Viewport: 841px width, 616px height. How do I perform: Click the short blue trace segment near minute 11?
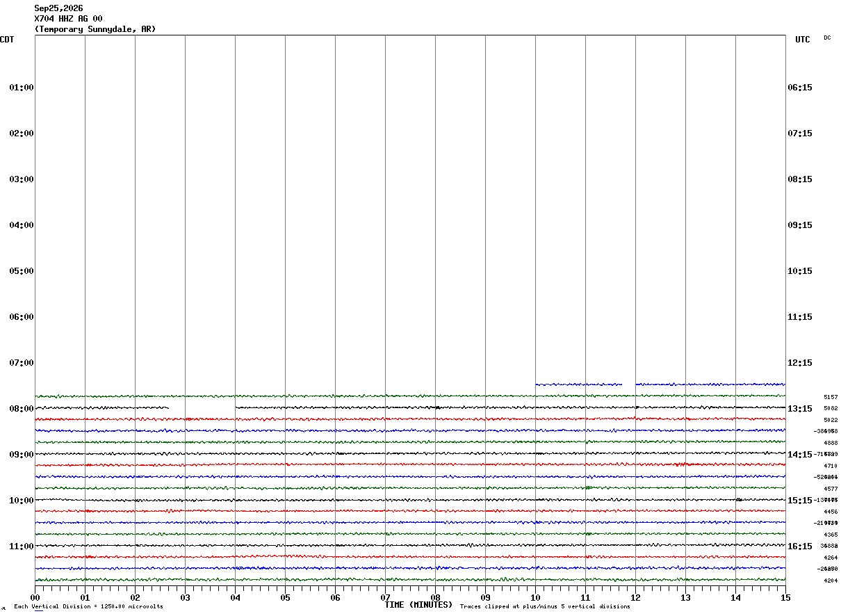click(578, 384)
